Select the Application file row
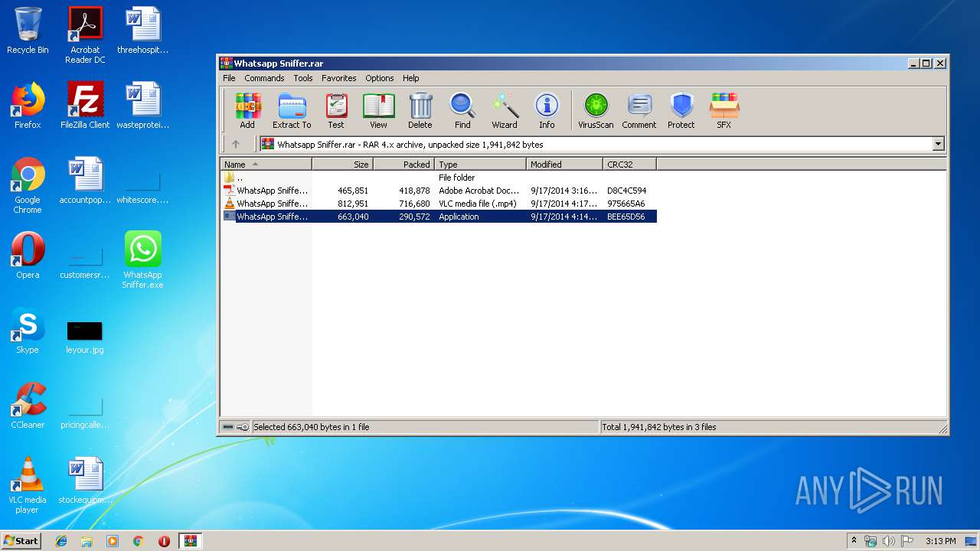This screenshot has width=980, height=551. [438, 217]
